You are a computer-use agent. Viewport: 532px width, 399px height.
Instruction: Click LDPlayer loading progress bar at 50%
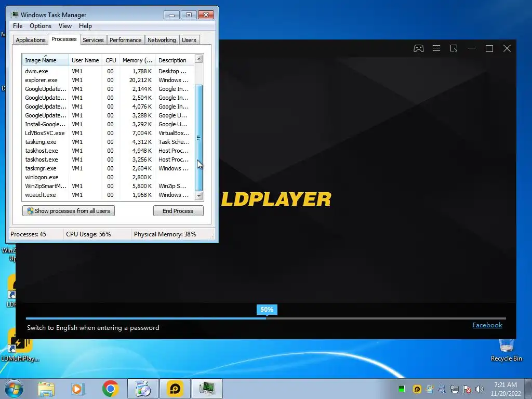(267, 318)
